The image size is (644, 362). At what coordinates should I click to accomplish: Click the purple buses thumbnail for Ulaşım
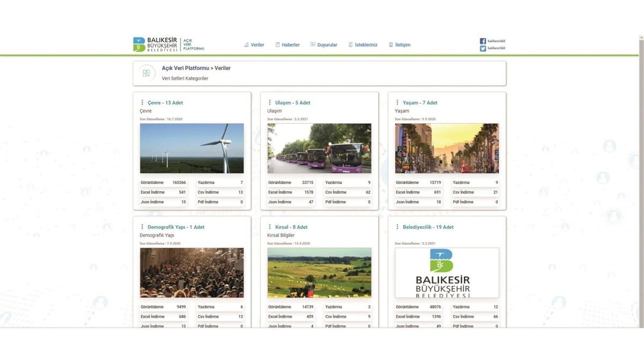tap(319, 148)
